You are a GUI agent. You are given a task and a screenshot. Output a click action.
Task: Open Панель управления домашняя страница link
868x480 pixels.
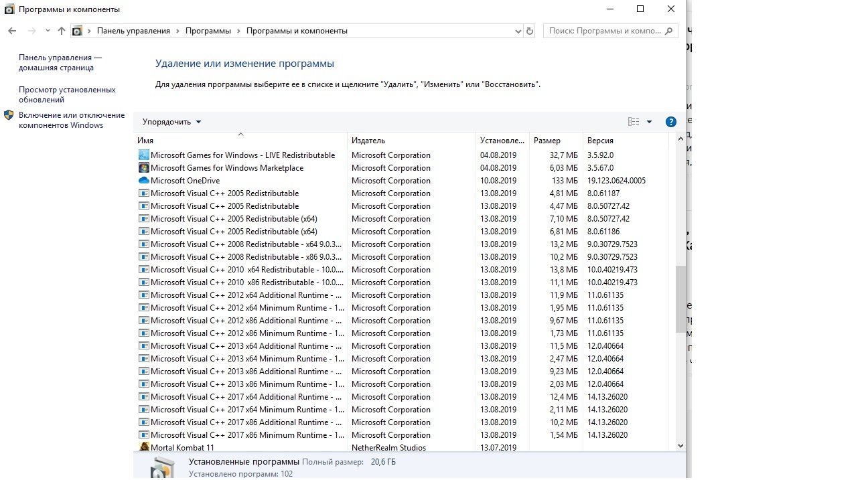click(60, 63)
